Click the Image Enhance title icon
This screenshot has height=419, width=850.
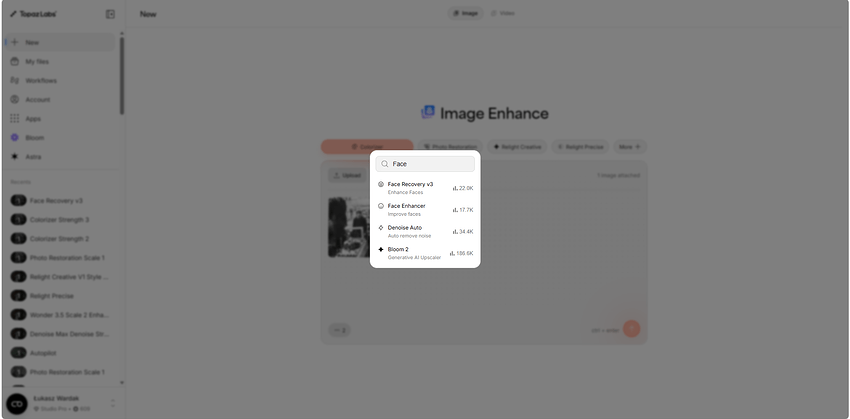click(x=428, y=113)
